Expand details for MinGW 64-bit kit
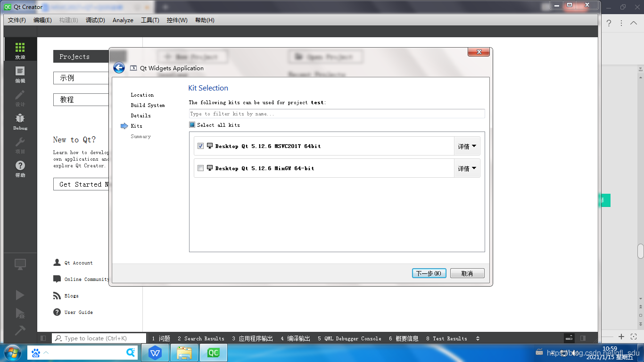The height and width of the screenshot is (362, 644). [467, 168]
